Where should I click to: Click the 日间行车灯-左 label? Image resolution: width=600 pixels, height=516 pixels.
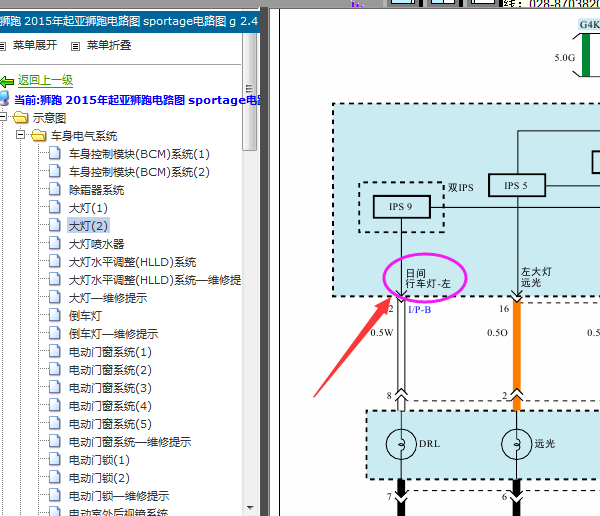428,279
